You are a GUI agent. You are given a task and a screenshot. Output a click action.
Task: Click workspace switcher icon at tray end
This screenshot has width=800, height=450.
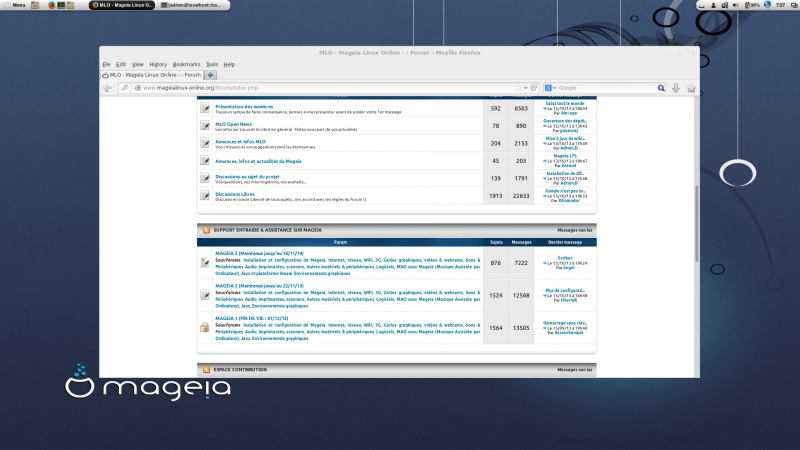click(794, 5)
